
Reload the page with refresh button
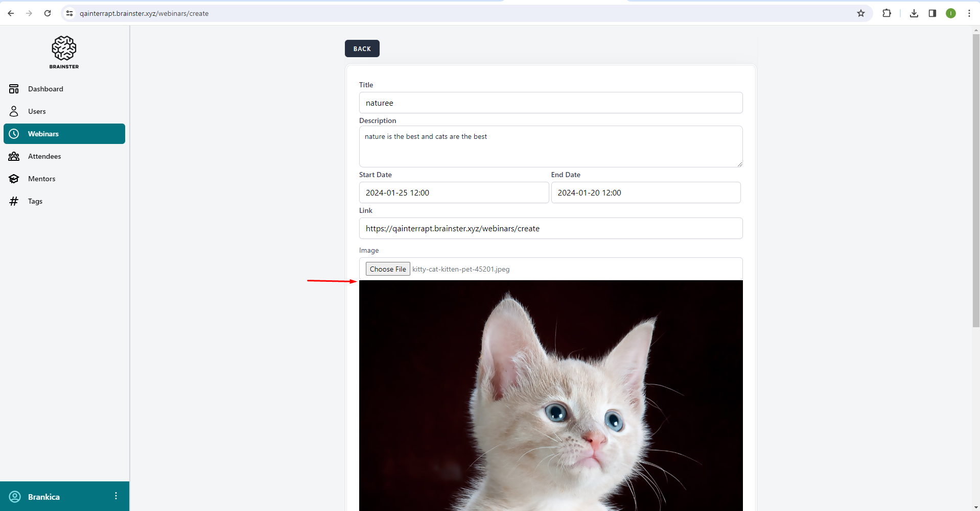click(48, 13)
